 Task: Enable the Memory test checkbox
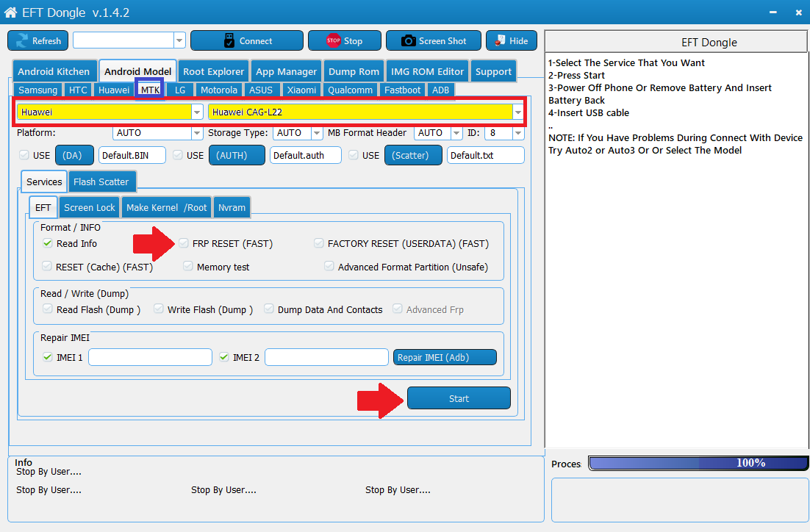click(188, 266)
